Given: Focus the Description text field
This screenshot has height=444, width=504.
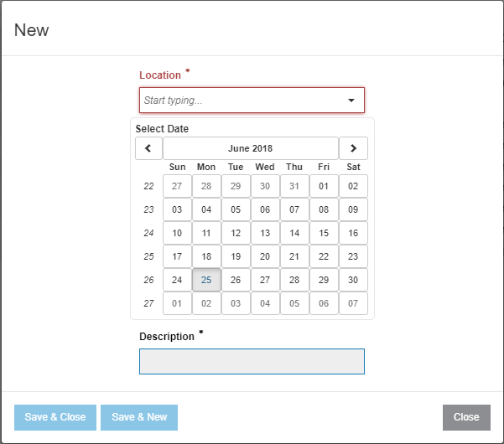Looking at the screenshot, I should (252, 362).
